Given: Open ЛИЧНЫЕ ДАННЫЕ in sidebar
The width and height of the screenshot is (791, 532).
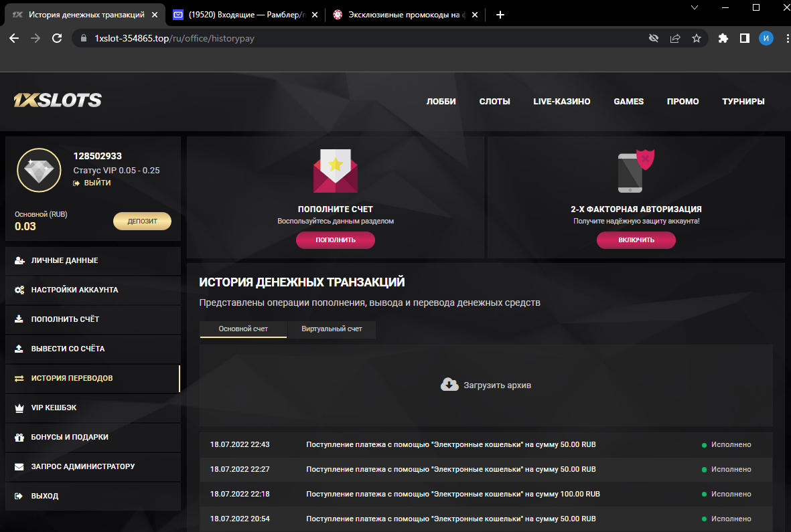Looking at the screenshot, I should 93,260.
